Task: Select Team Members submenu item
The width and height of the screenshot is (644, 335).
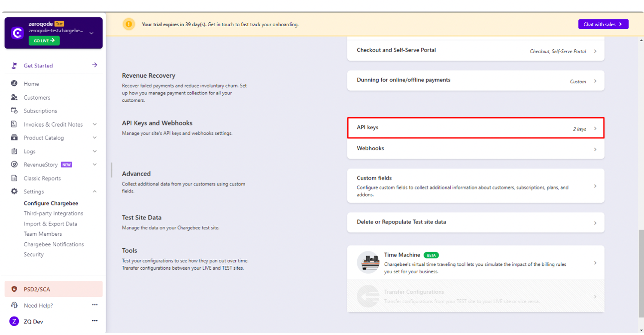Action: coord(43,234)
